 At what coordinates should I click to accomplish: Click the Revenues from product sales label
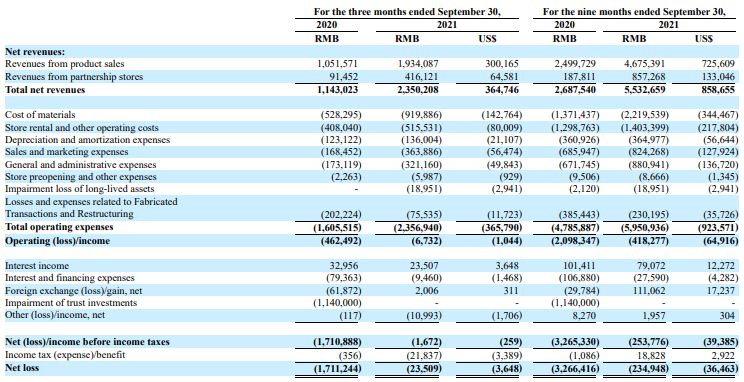point(65,64)
